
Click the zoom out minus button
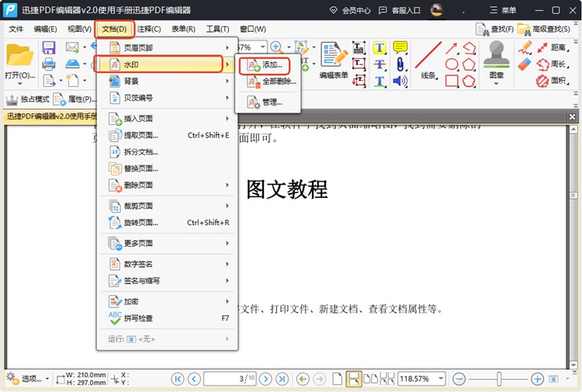click(459, 379)
